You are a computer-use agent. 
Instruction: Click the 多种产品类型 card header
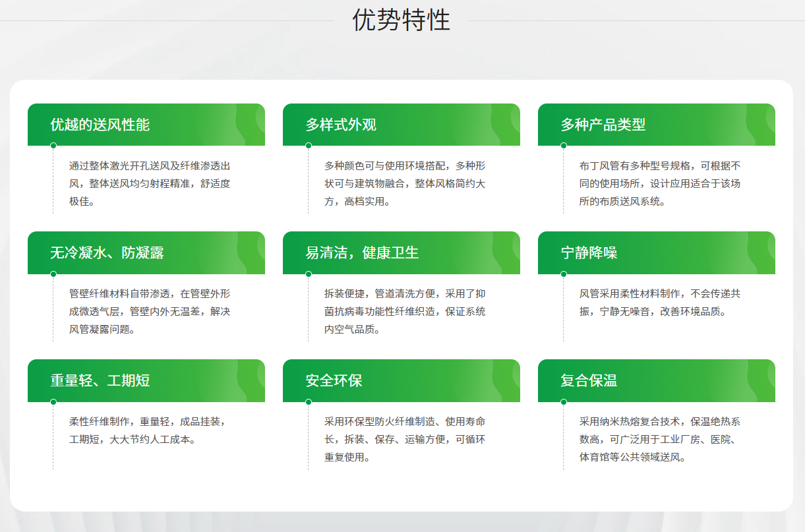point(656,125)
